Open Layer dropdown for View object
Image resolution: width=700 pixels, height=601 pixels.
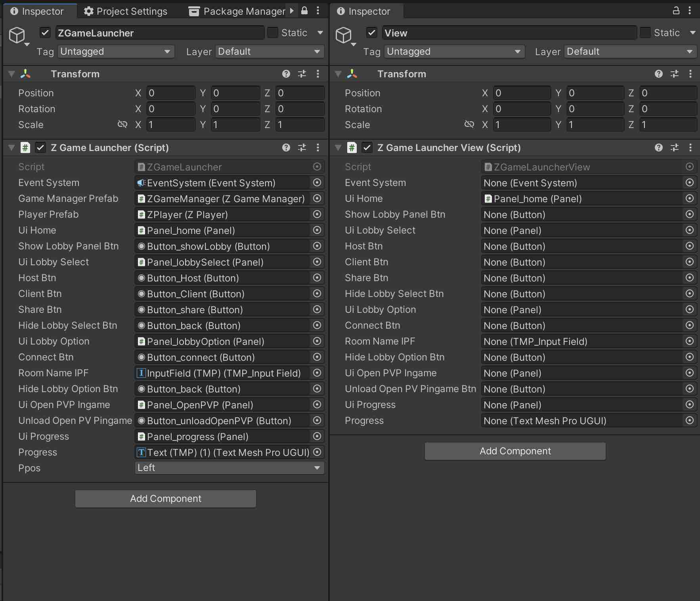coord(630,52)
